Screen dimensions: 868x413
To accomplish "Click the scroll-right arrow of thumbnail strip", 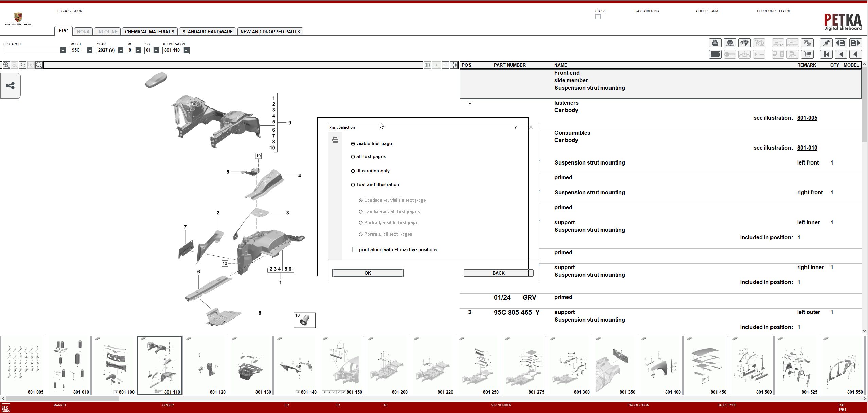I will coord(865,398).
